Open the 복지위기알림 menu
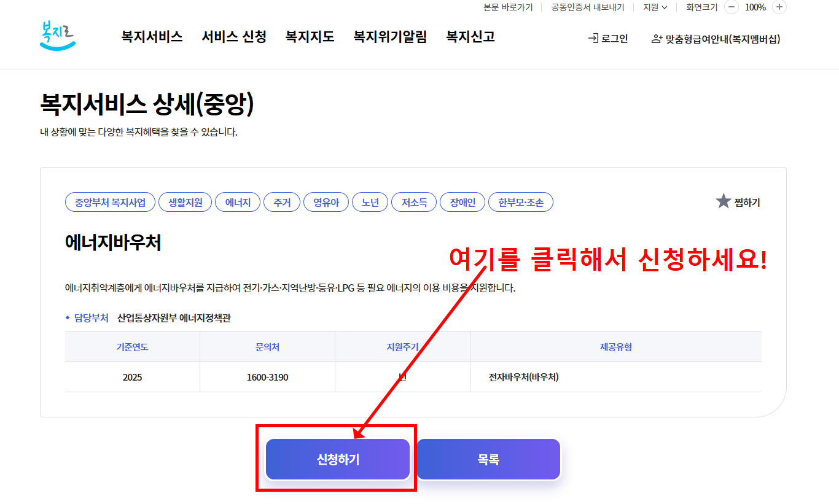 [389, 37]
